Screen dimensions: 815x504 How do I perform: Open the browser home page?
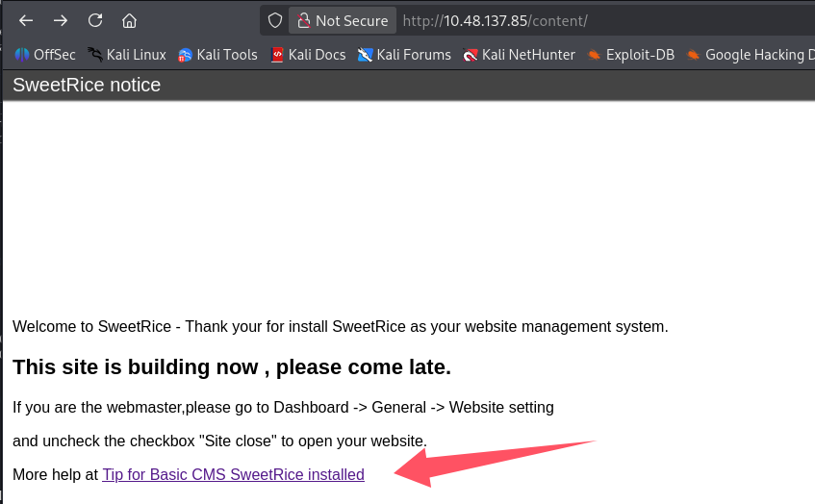[x=129, y=20]
